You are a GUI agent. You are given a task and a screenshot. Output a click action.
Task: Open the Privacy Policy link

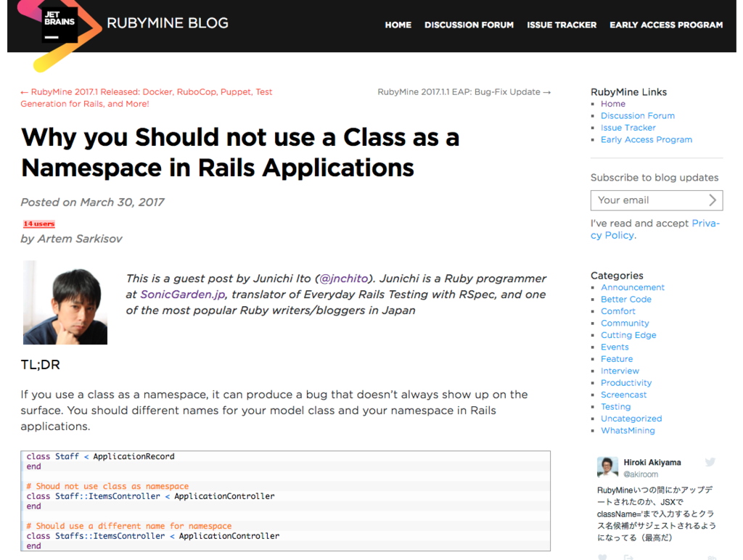pos(655,228)
